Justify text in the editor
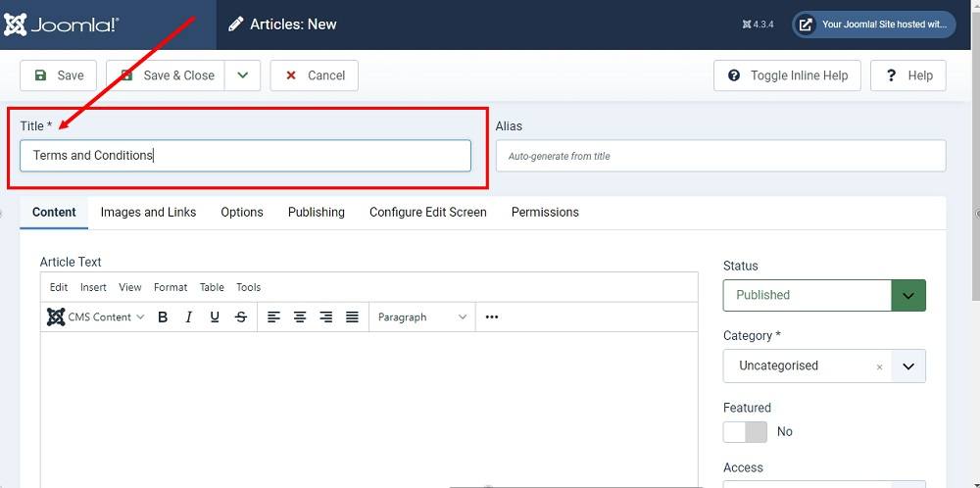 coord(352,317)
